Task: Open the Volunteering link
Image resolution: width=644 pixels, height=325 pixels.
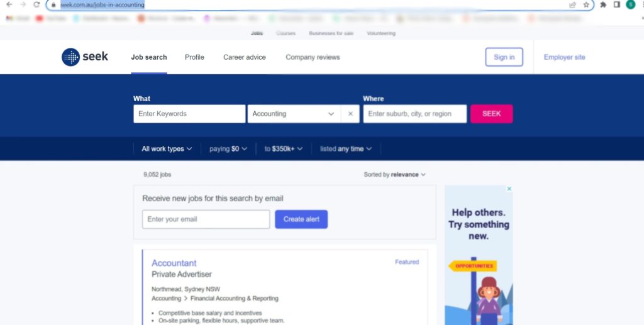Action: [381, 33]
